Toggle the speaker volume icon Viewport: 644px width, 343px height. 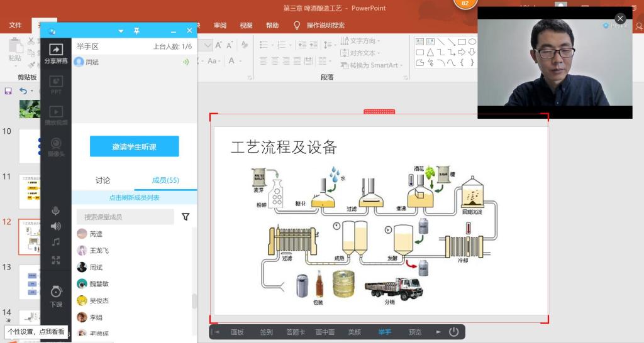56,226
